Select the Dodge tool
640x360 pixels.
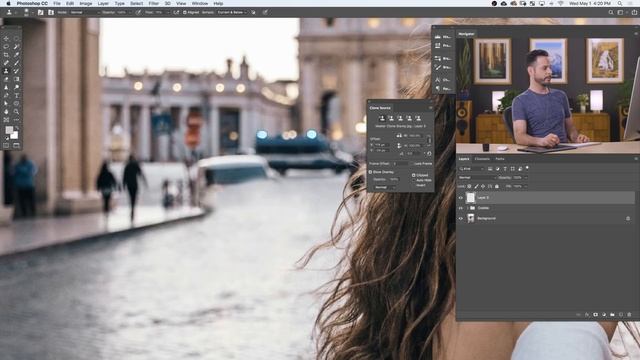tap(16, 87)
